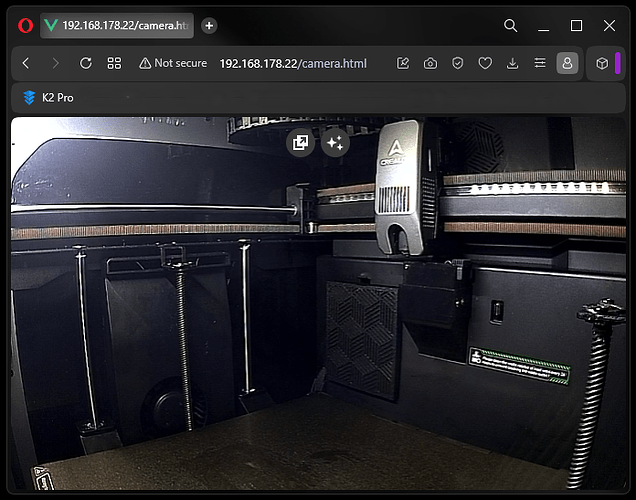The image size is (636, 500).
Task: Go back to previous page
Action: click(x=26, y=63)
